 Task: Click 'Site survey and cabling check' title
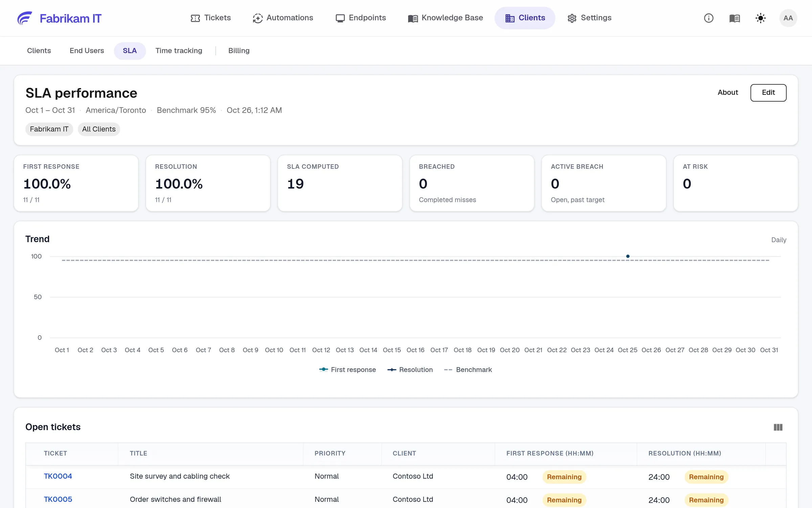click(x=180, y=476)
